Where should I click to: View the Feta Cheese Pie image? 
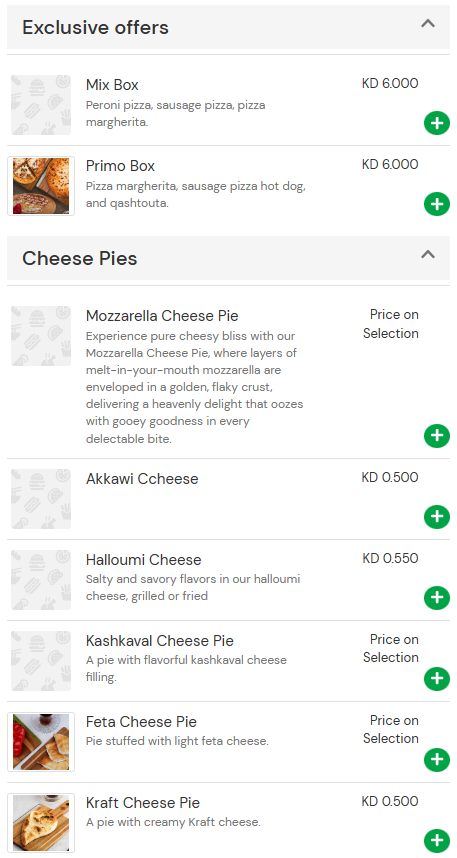[x=41, y=742]
